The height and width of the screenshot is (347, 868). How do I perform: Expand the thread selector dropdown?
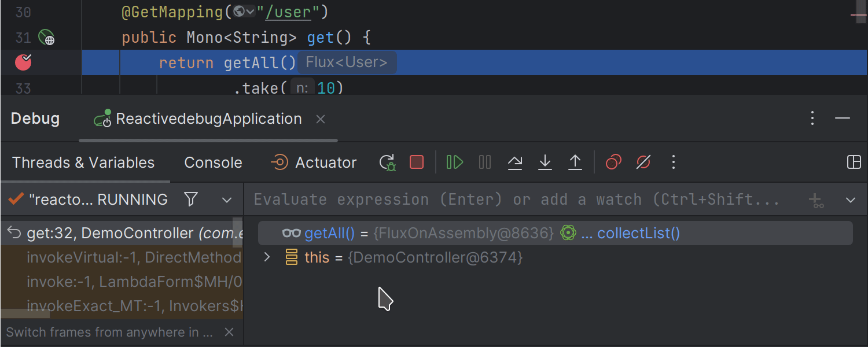tap(227, 200)
